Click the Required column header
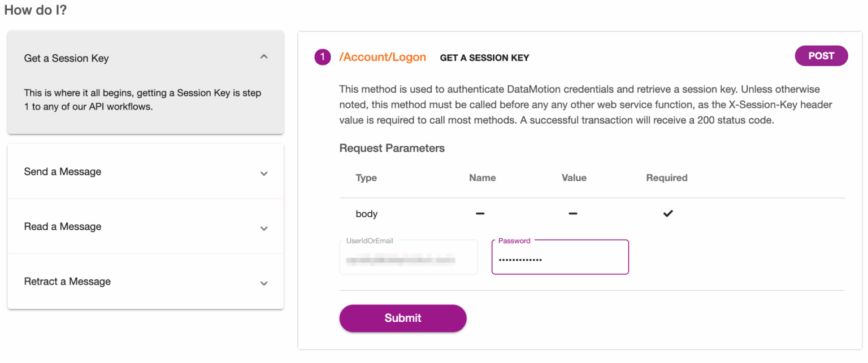The height and width of the screenshot is (363, 868). tap(667, 178)
